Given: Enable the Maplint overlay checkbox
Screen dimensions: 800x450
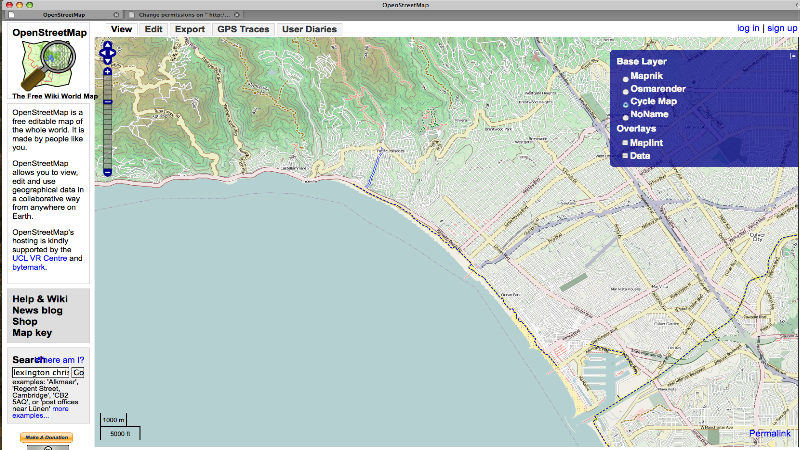Looking at the screenshot, I should coord(626,143).
